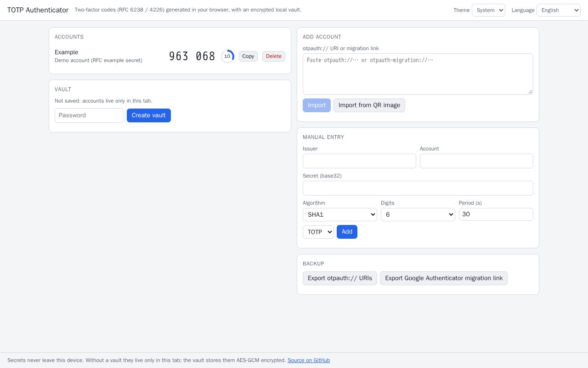Open the Source on GitHub link
This screenshot has height=368, width=588.
click(309, 360)
